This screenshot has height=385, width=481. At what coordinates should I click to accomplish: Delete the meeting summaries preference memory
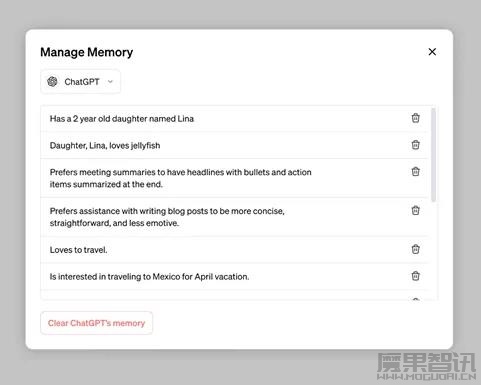(x=415, y=171)
